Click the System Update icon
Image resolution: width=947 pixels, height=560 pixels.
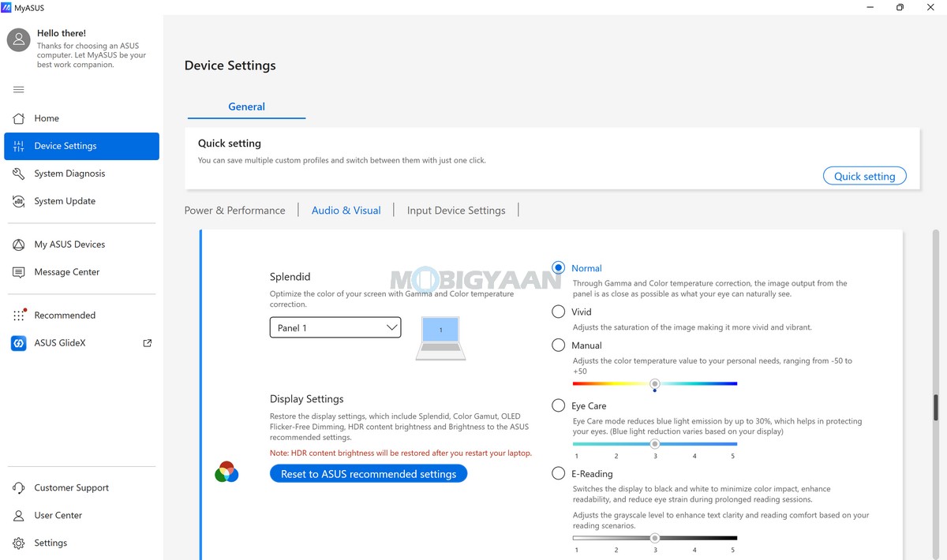pyautogui.click(x=19, y=201)
